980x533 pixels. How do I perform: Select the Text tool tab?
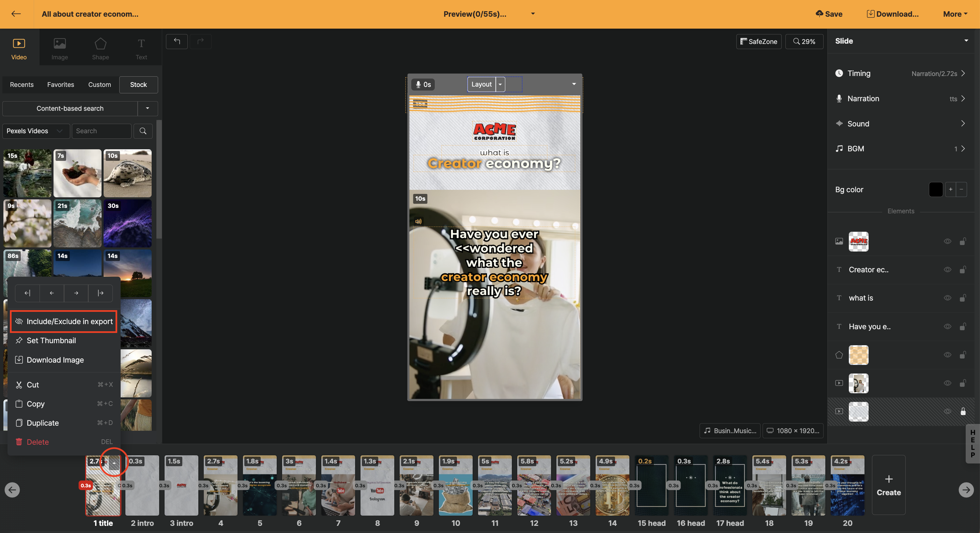point(141,49)
